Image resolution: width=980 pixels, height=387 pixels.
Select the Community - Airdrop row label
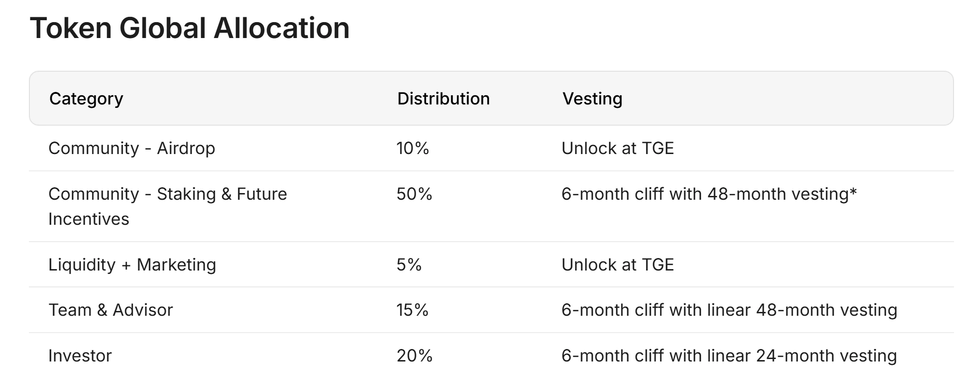132,148
